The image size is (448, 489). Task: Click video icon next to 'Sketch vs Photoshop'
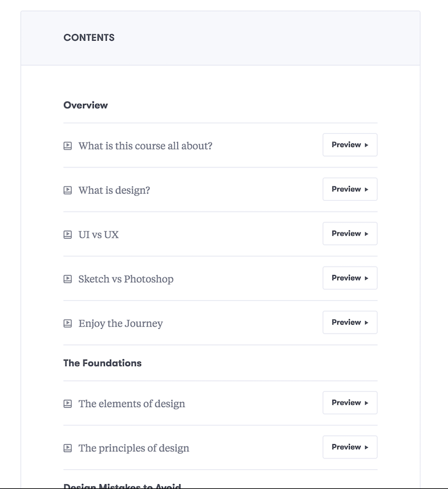67,279
